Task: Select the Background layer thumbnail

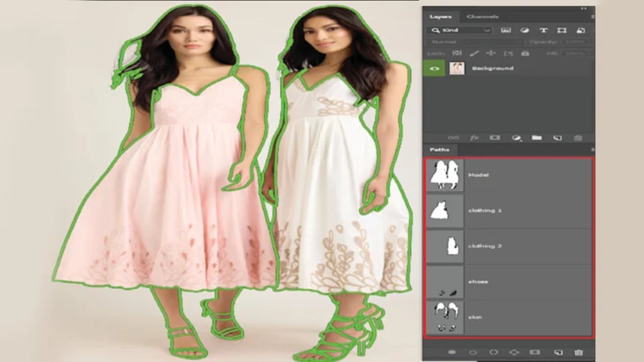Action: [457, 69]
